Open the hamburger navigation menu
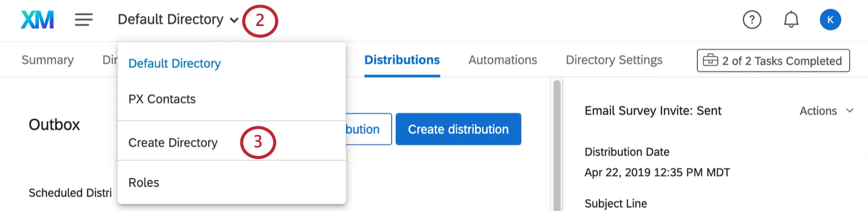Screen dimensions: 868x211 [84, 20]
